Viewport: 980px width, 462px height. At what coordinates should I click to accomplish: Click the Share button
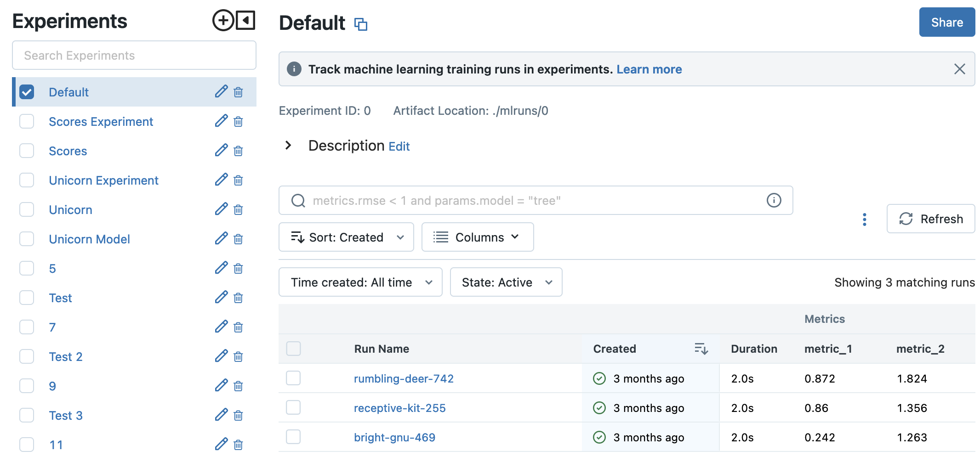(x=946, y=23)
